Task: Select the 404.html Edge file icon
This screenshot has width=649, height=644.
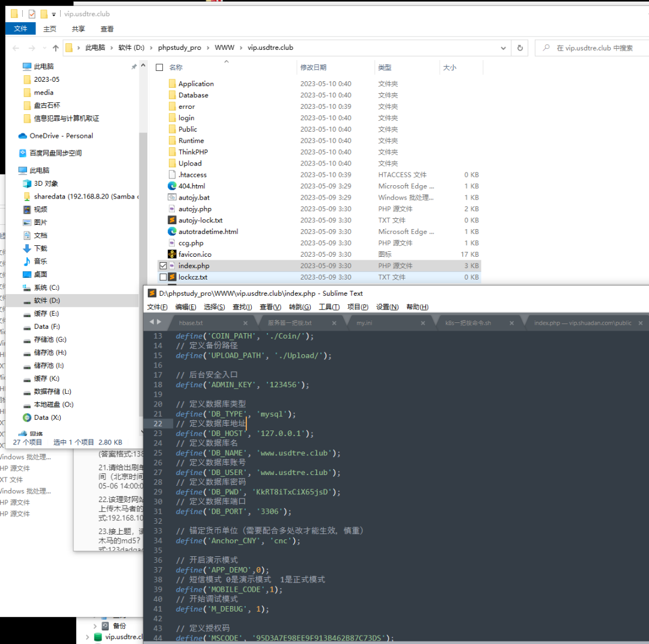Action: (x=172, y=186)
